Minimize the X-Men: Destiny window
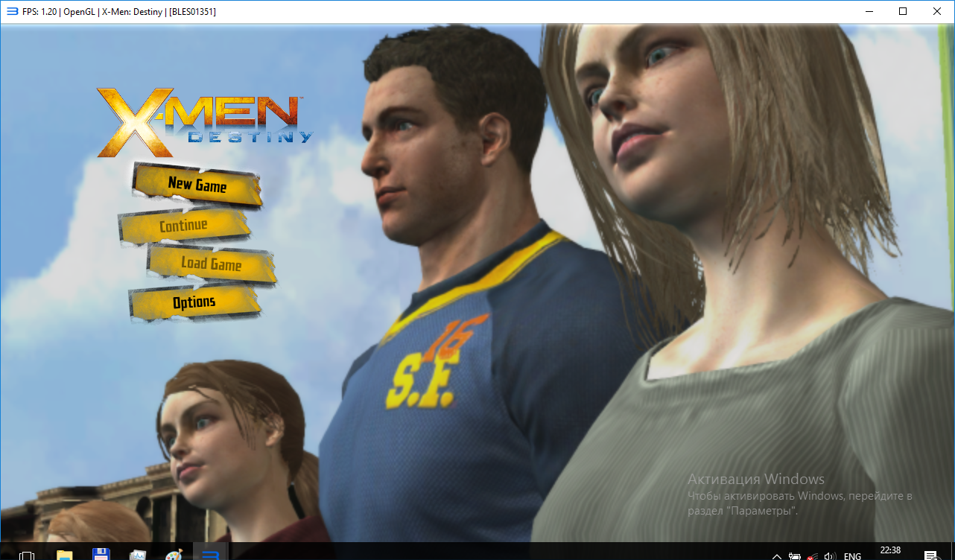Image resolution: width=955 pixels, height=560 pixels. [869, 11]
